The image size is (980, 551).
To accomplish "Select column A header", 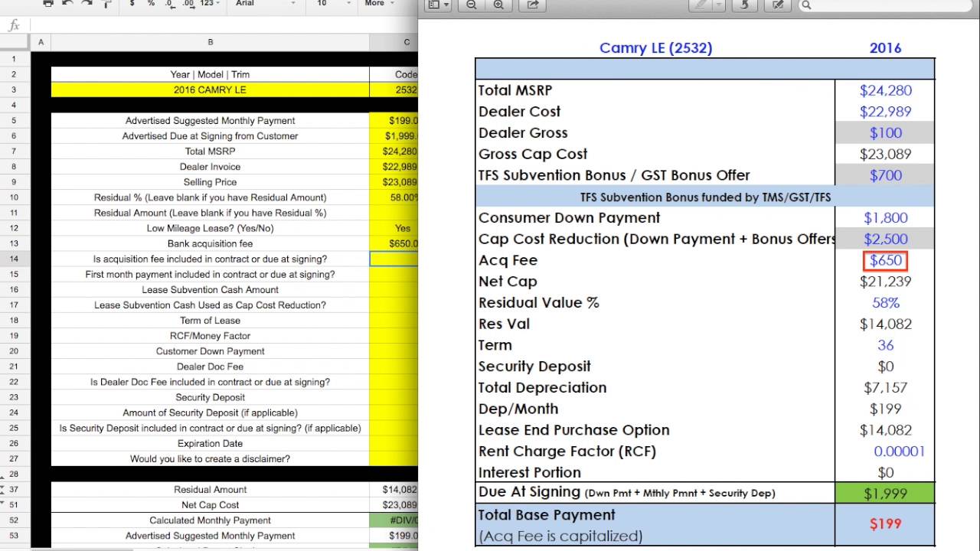I will pos(41,42).
